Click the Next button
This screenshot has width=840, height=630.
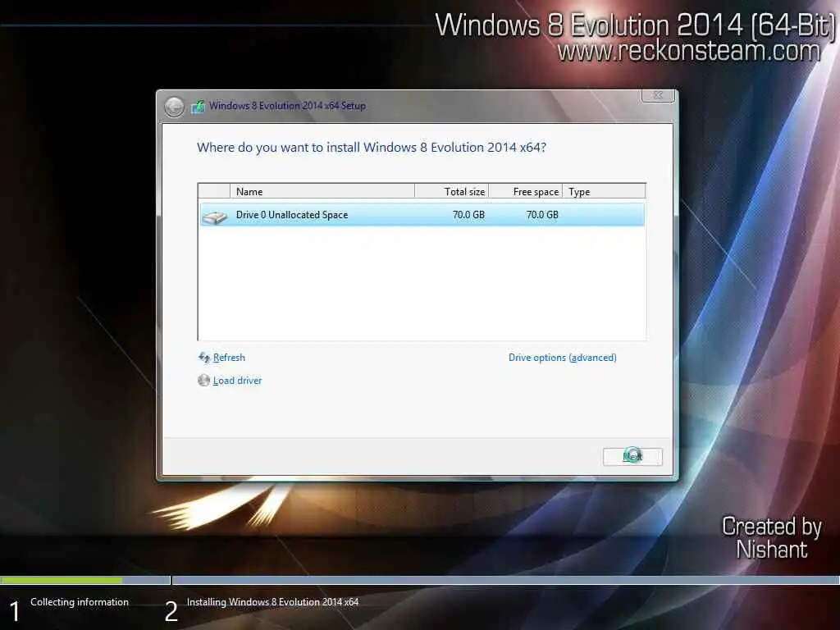point(632,456)
